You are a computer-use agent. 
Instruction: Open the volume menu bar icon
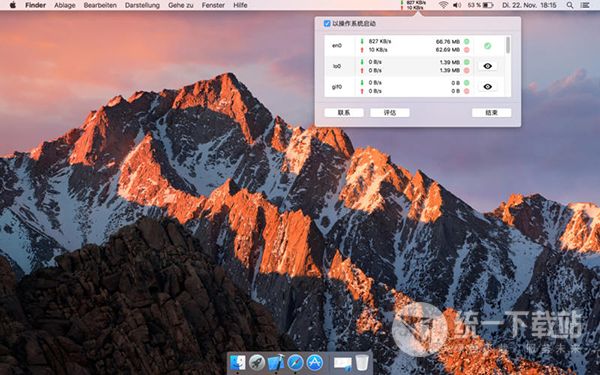[x=457, y=5]
